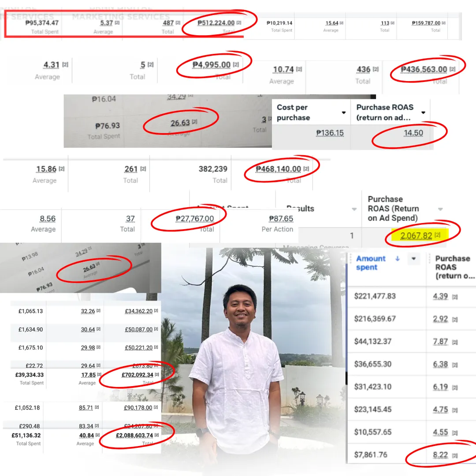The height and width of the screenshot is (476, 476).
Task: Click footnote marker next to 7.87 ROAS
Action: click(x=455, y=342)
